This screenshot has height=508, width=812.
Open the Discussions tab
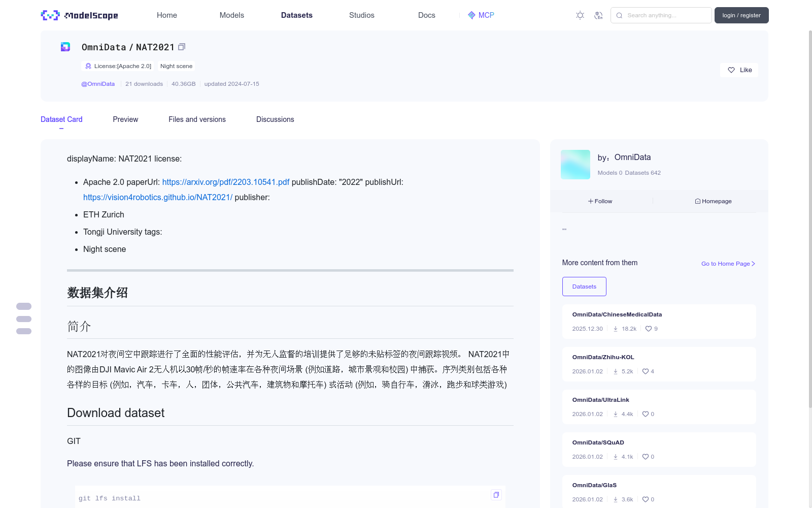(275, 119)
